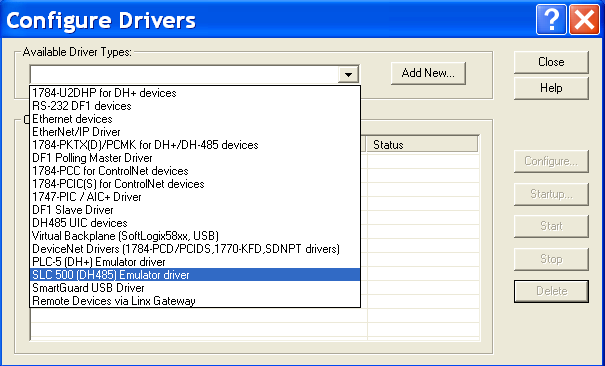Close the Configure Drivers dialog via Close button
Viewport: 605px width, 366px height.
coord(551,62)
